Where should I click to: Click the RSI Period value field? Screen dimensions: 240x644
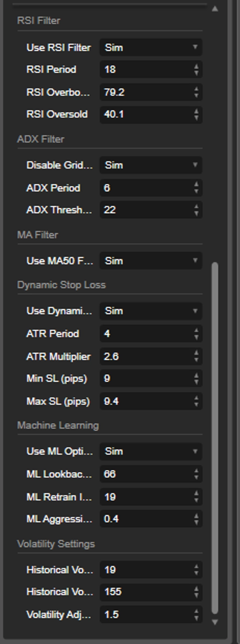click(146, 69)
